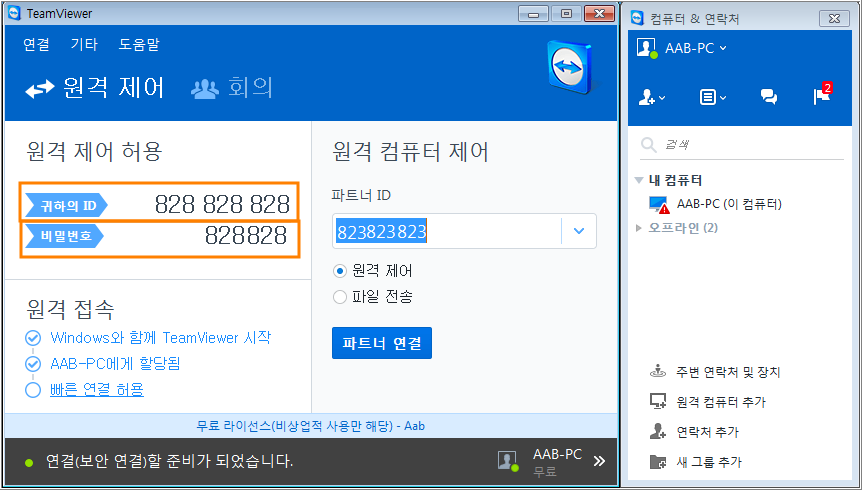Click Windows와 함께 TeamViewer 시작 link
The image size is (862, 490).
coord(161,337)
